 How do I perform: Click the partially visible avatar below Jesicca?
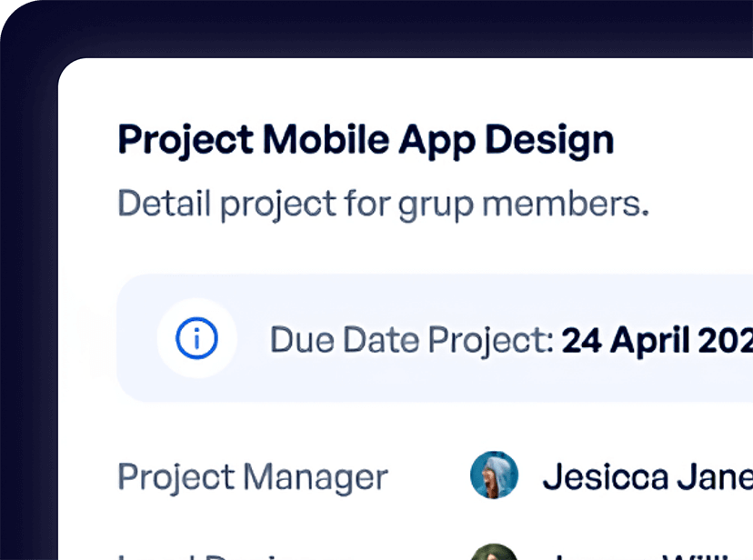pyautogui.click(x=494, y=553)
